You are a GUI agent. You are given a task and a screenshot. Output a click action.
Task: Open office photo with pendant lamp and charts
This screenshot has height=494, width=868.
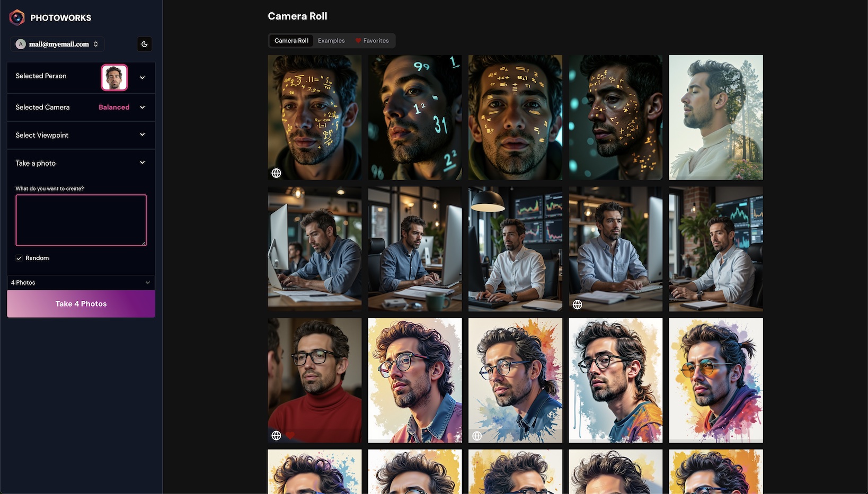tap(515, 249)
